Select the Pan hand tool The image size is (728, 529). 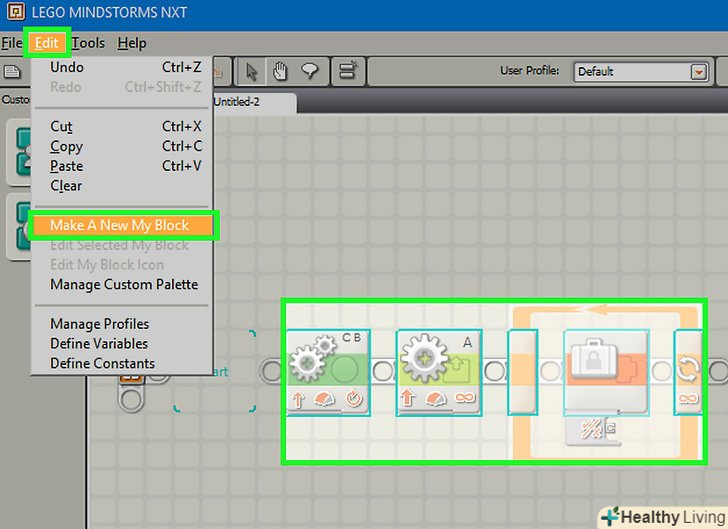pyautogui.click(x=280, y=72)
